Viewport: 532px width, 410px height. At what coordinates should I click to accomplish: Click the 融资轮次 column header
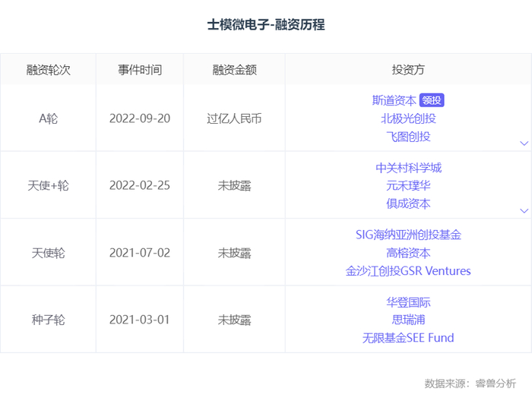coord(48,70)
